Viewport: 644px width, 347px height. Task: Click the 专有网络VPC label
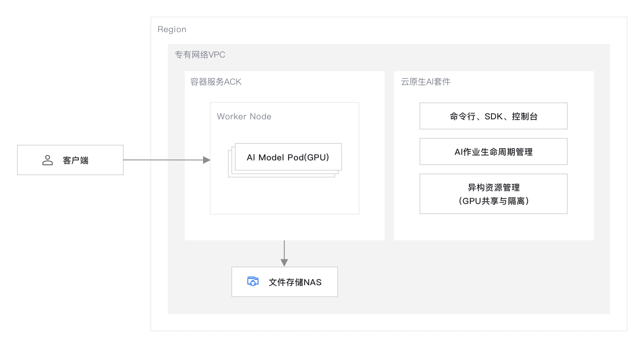coord(200,55)
